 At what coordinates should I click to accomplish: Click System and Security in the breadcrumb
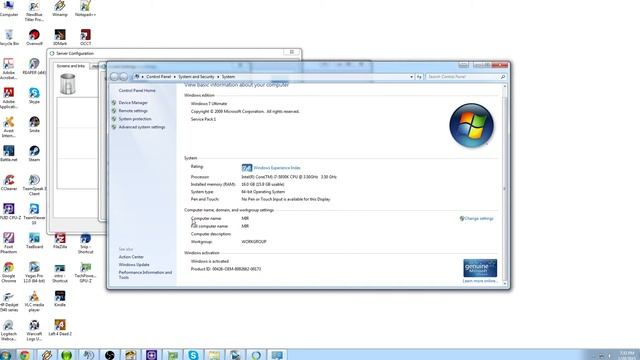pos(196,77)
